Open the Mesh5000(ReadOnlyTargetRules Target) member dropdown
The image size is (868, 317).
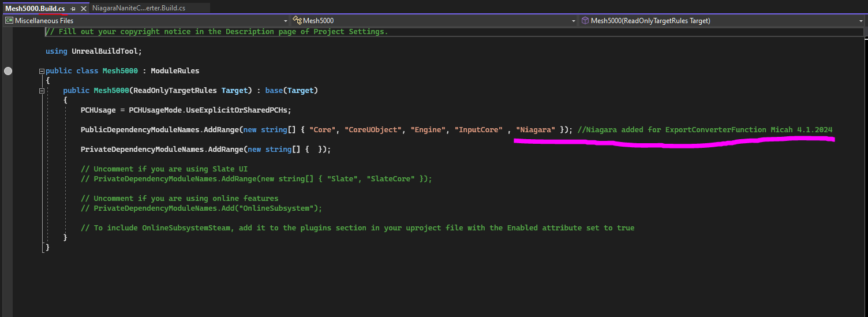tap(860, 21)
